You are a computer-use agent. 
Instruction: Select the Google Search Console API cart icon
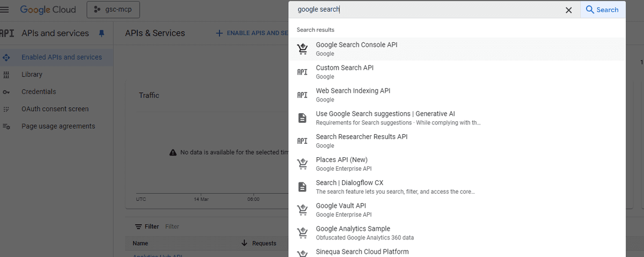[302, 49]
